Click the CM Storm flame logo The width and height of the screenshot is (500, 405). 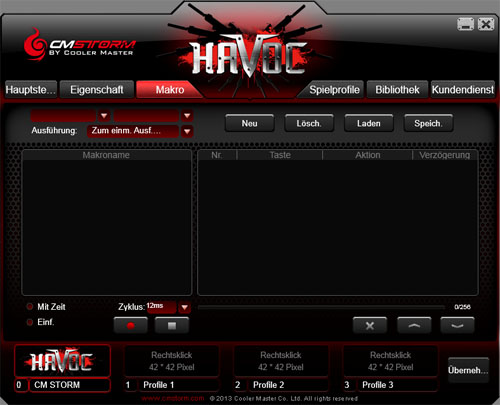[x=35, y=46]
